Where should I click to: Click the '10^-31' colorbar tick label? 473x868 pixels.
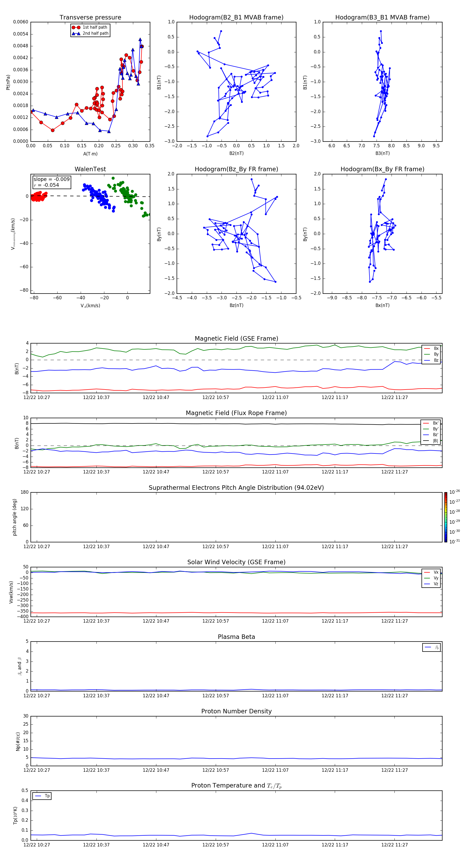click(x=455, y=542)
